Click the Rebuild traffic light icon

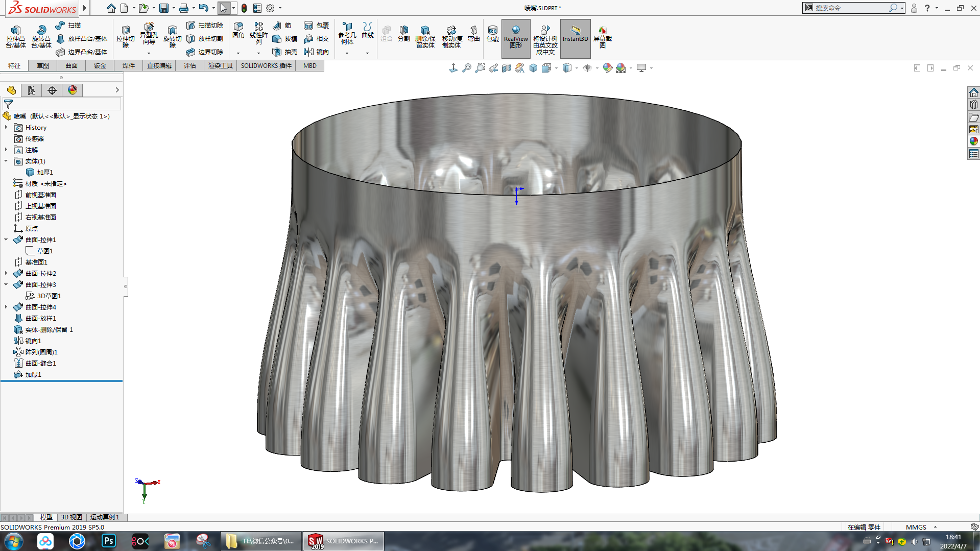pyautogui.click(x=244, y=8)
